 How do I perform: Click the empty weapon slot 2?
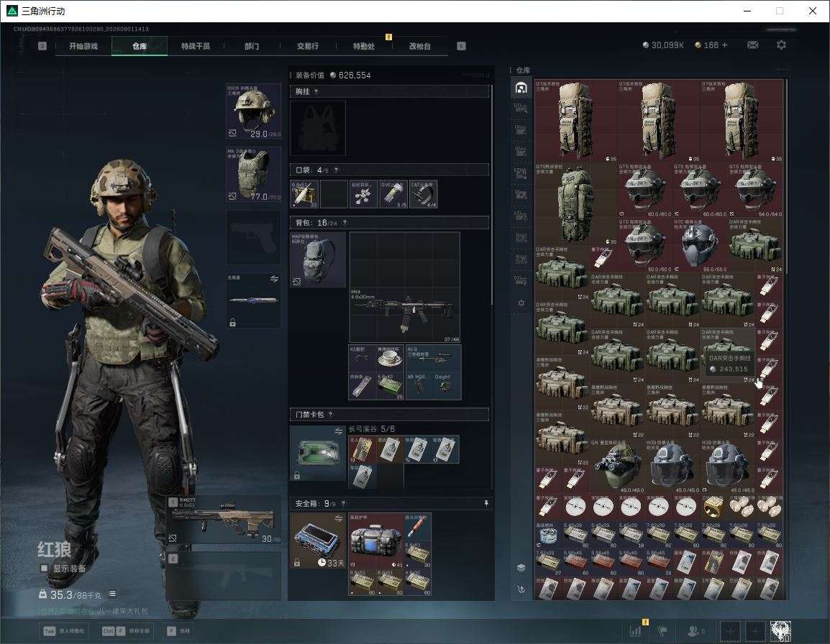tap(224, 576)
